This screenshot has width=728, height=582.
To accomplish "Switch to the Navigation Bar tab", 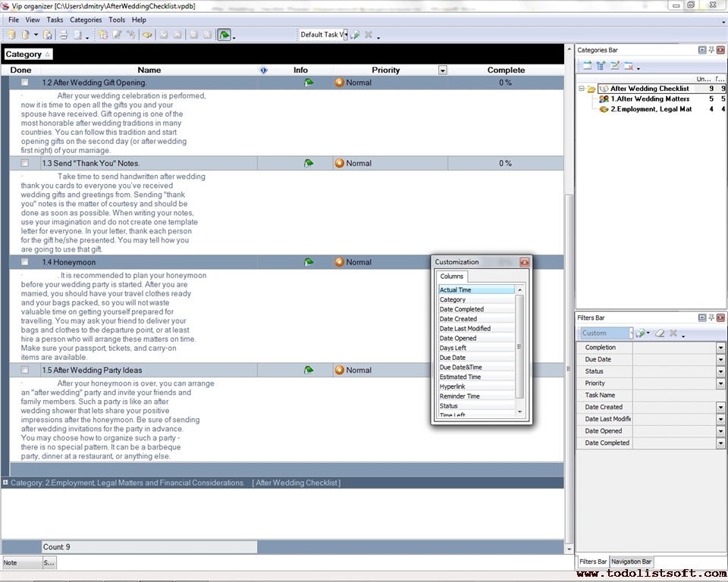I will click(x=631, y=562).
